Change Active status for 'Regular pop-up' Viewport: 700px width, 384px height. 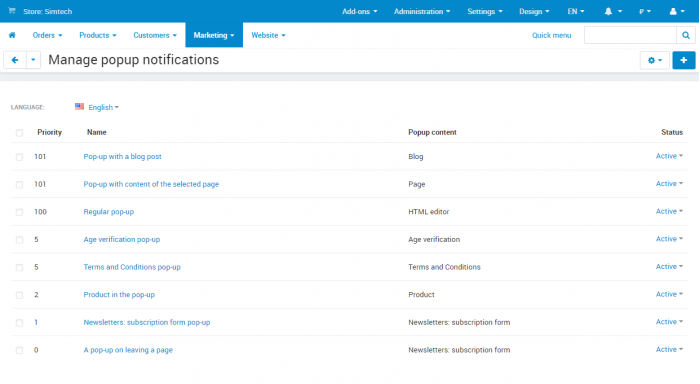pos(669,211)
